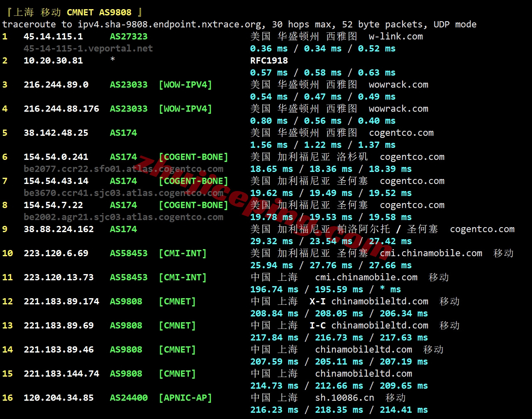Click the [APNIC-AP] tag
Image resolution: width=532 pixels, height=419 pixels.
pyautogui.click(x=185, y=398)
